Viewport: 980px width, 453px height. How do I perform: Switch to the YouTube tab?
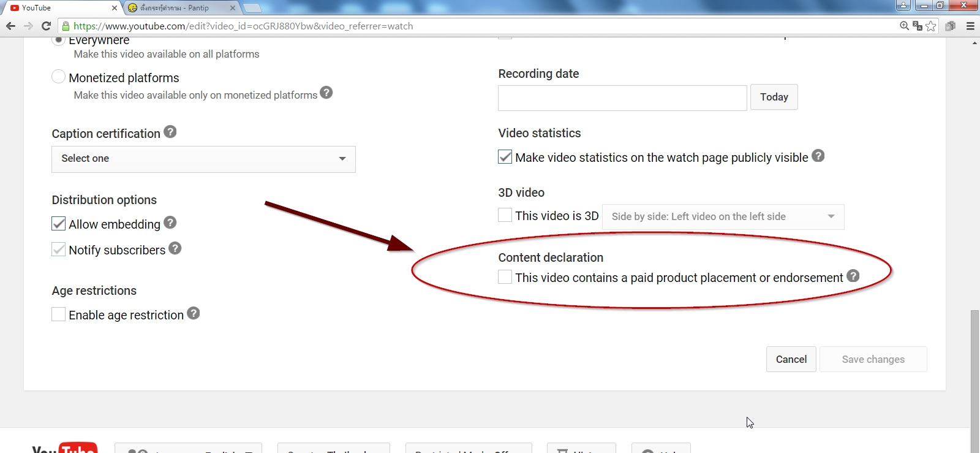pyautogui.click(x=61, y=8)
